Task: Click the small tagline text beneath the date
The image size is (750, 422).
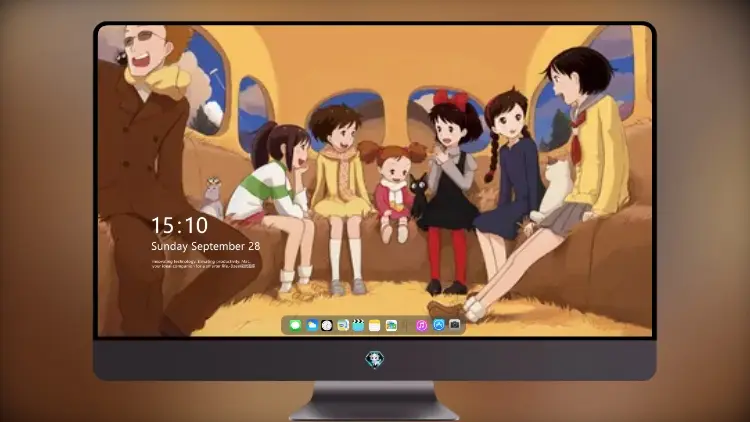Action: [x=204, y=264]
